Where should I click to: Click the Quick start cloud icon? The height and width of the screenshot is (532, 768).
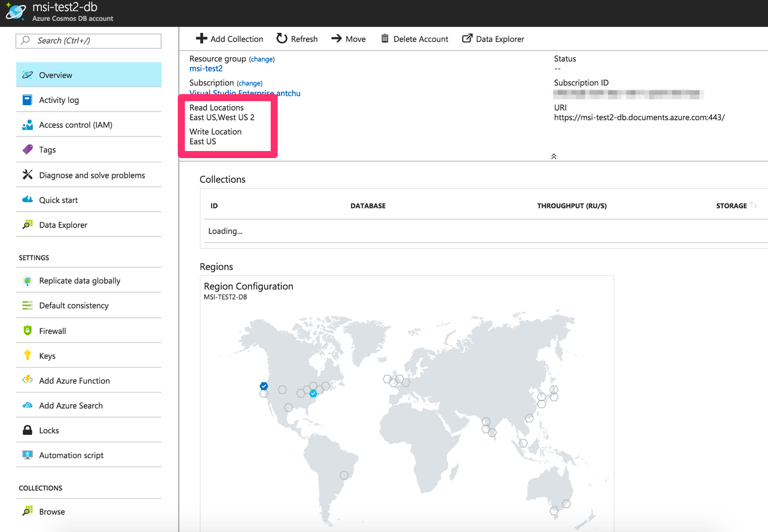[x=27, y=200]
